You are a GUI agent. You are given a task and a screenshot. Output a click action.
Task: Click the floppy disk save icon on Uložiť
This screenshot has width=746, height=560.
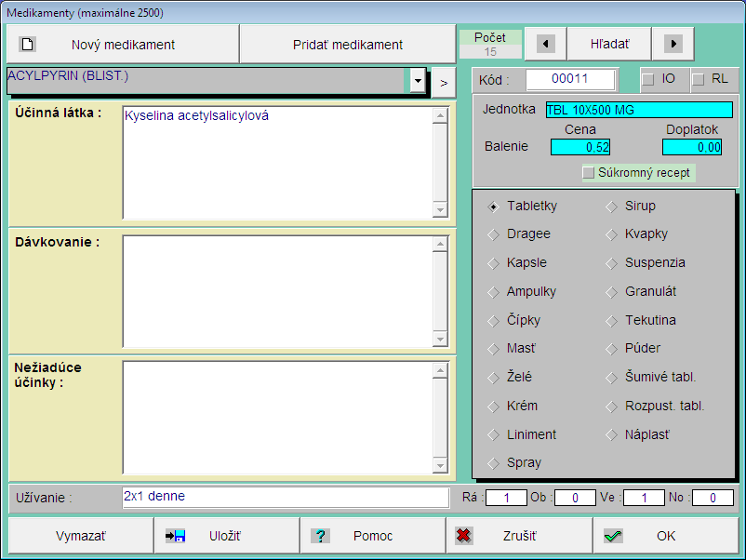(175, 536)
